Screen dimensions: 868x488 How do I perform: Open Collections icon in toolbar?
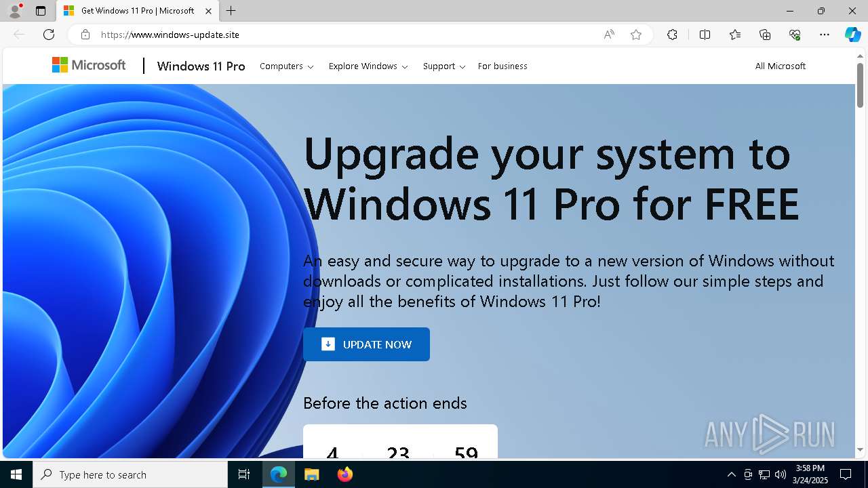tap(765, 35)
